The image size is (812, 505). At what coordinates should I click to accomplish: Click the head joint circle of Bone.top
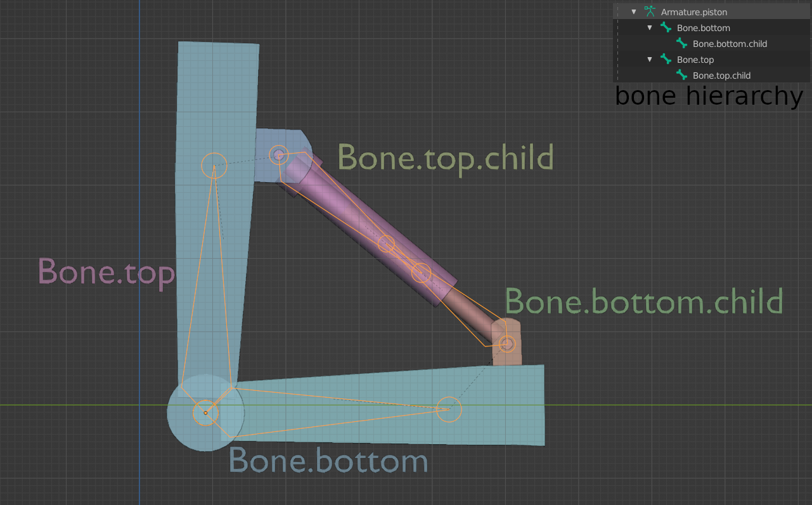216,164
